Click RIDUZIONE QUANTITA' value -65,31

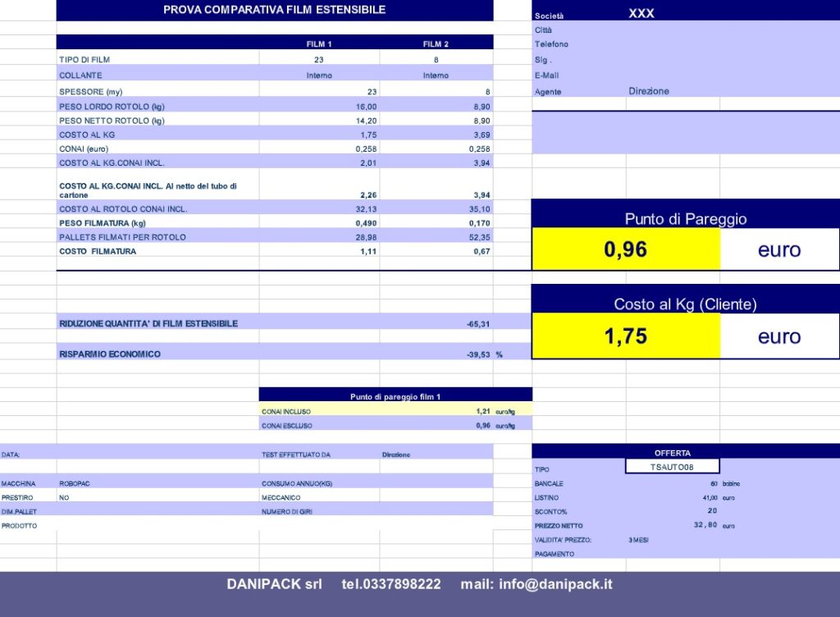click(x=478, y=324)
